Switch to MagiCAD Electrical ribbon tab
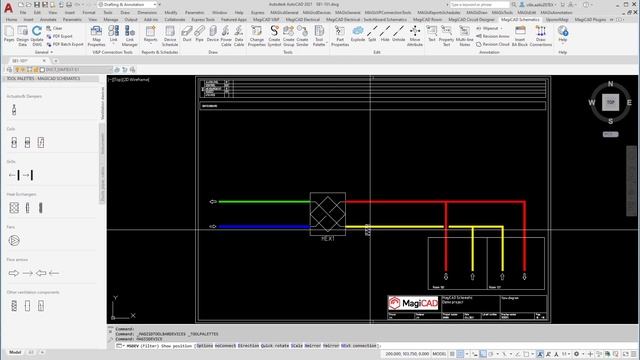Screen dimensions: 640x360 tap(302, 19)
